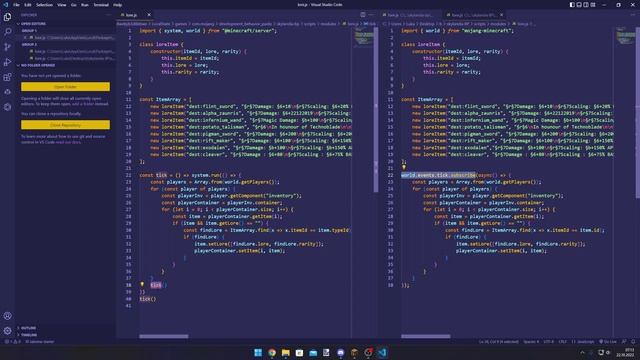The width and height of the screenshot is (640, 360).
Task: Click the errors and warnings status item
Action: tap(12, 342)
